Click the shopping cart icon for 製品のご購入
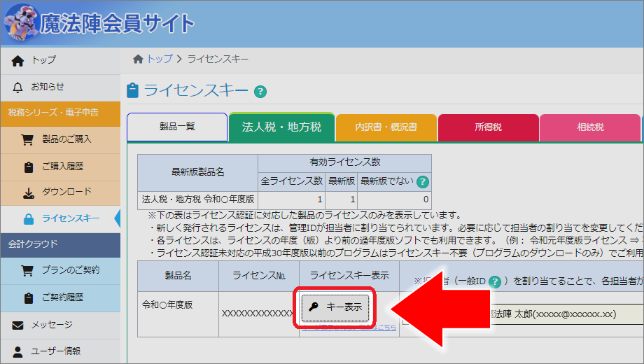This screenshot has width=644, height=364. (x=28, y=139)
